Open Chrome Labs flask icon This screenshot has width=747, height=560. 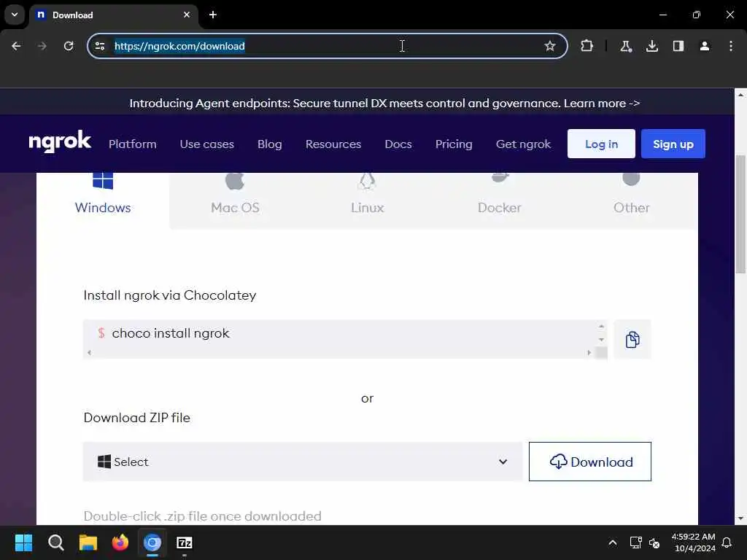tap(625, 46)
